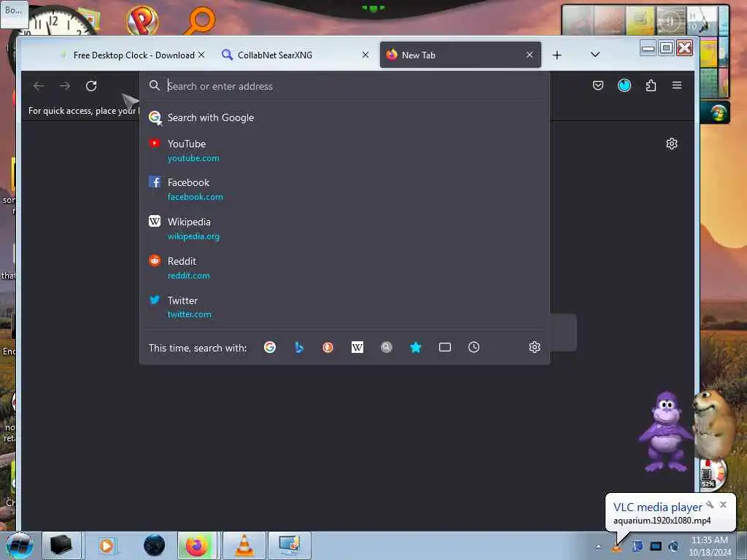This screenshot has height=560, width=747.
Task: Search this time with SearXNG magnifier icon
Action: [x=387, y=347]
